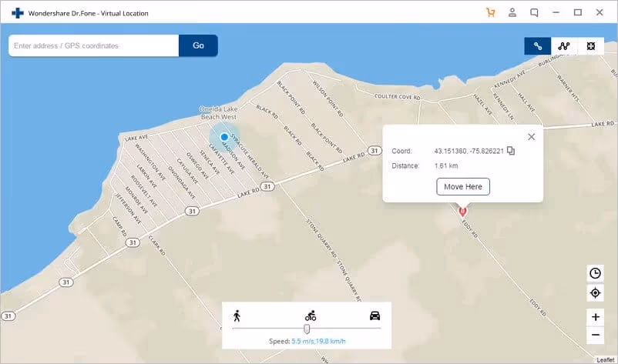This screenshot has height=364, width=618.
Task: Select walking speed mode
Action: click(237, 316)
